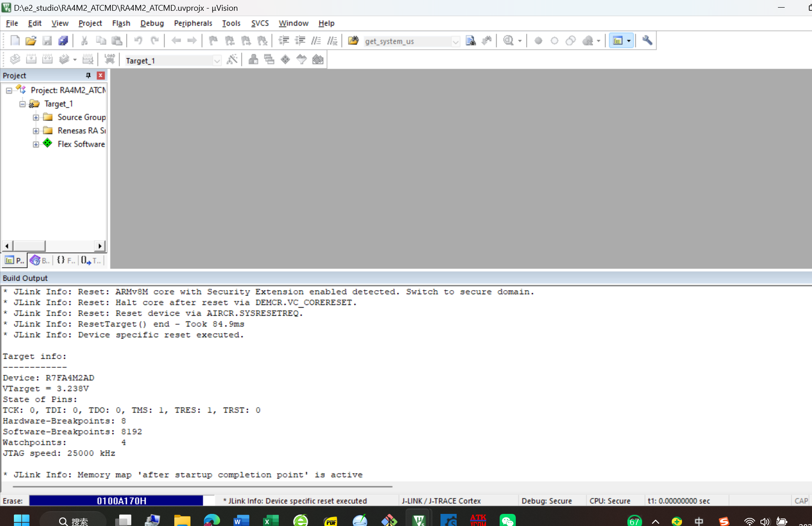The height and width of the screenshot is (526, 812).
Task: Click the Build Output horizontal scrollbar
Action: (203, 486)
